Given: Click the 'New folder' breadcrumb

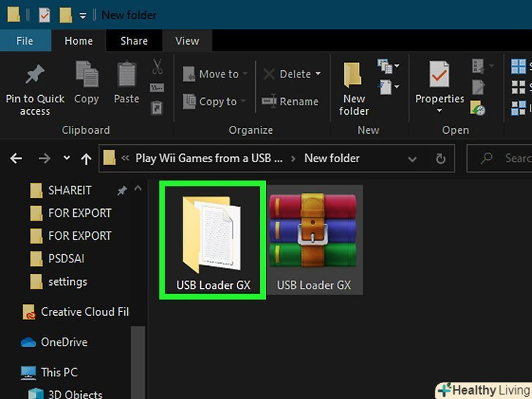Looking at the screenshot, I should [x=332, y=158].
